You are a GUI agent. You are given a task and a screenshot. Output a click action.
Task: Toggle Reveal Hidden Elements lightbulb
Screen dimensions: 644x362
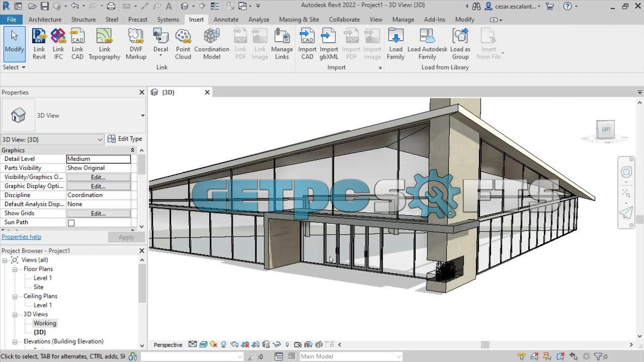point(287,344)
